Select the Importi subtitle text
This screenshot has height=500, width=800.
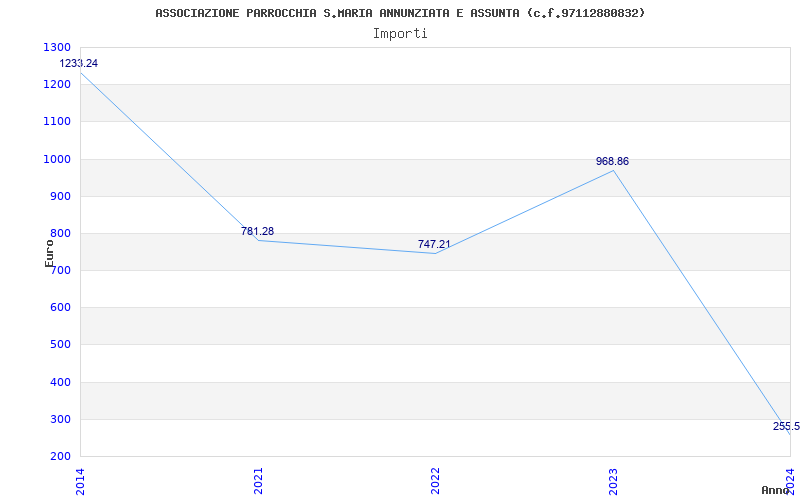(400, 34)
